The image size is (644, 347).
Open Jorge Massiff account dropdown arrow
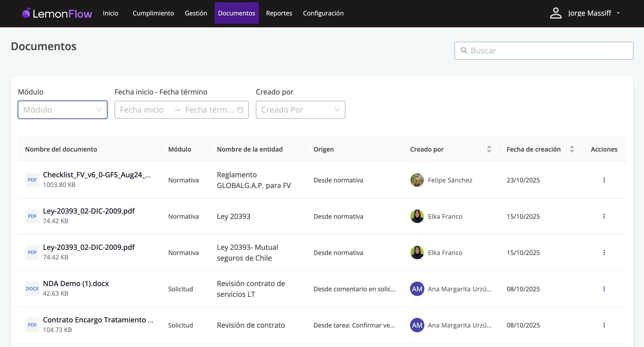point(618,13)
